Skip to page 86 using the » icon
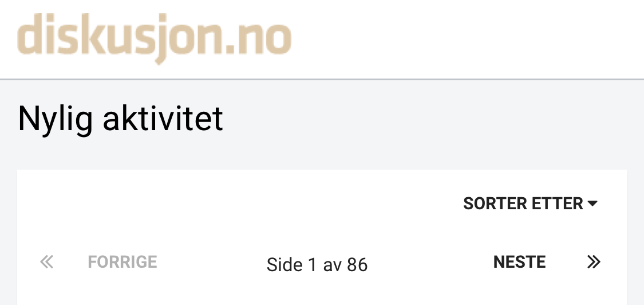644x305 pixels. coord(594,263)
